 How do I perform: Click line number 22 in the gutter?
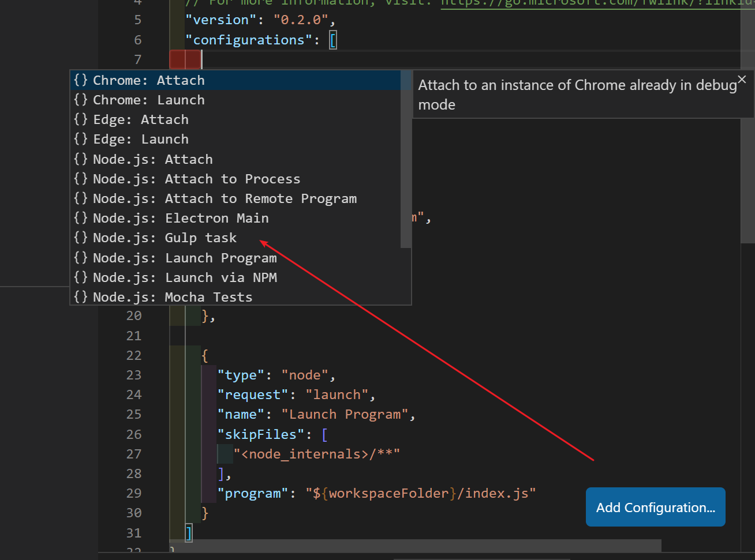[134, 355]
